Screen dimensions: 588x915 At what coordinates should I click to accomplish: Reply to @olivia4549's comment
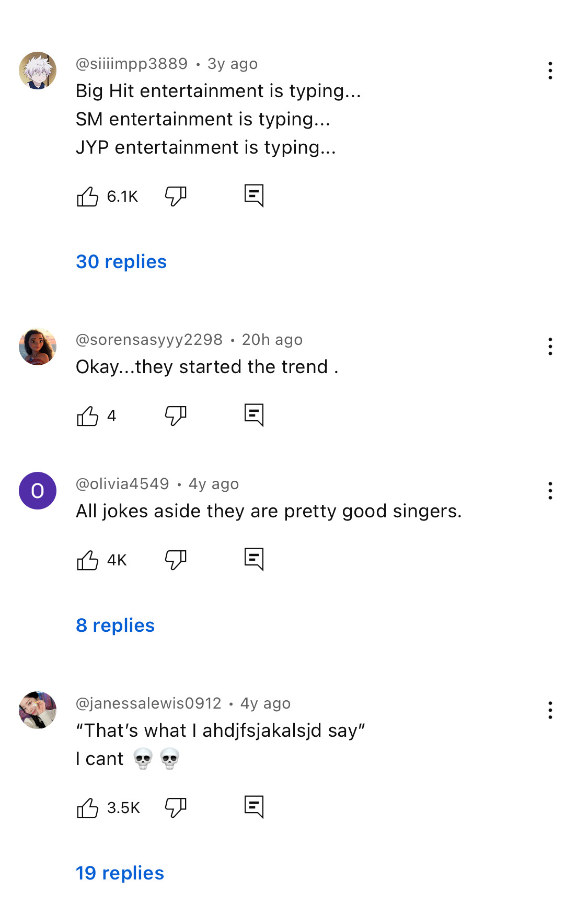254,560
